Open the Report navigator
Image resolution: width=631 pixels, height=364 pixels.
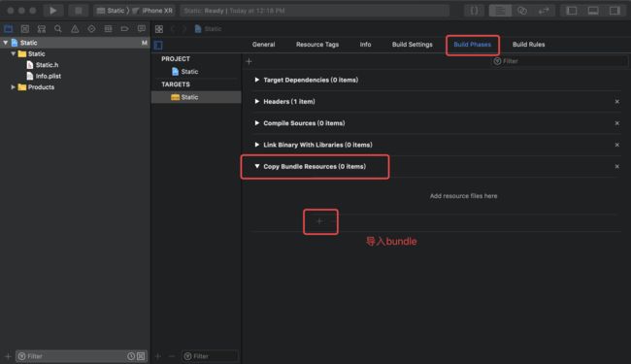(142, 29)
